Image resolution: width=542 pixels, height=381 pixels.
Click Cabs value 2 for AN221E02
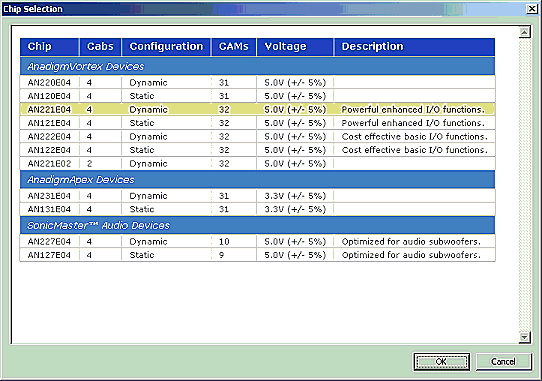point(90,164)
